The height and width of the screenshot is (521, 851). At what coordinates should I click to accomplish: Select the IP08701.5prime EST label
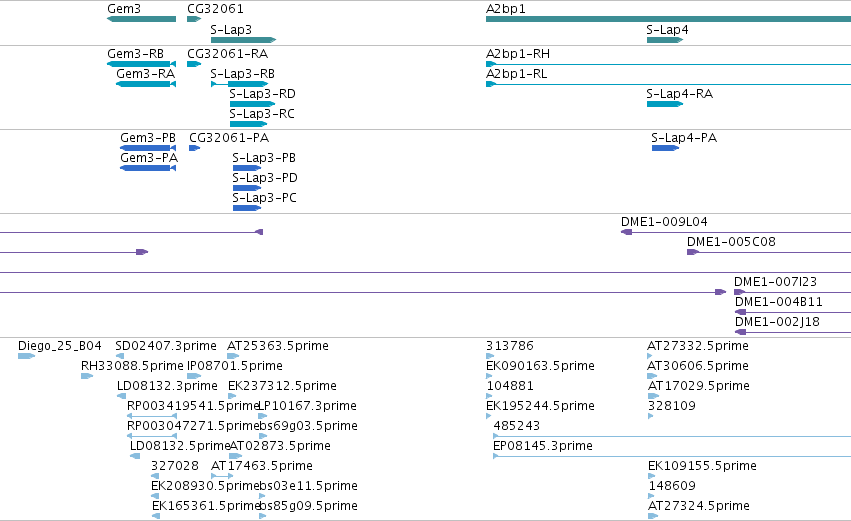(234, 366)
